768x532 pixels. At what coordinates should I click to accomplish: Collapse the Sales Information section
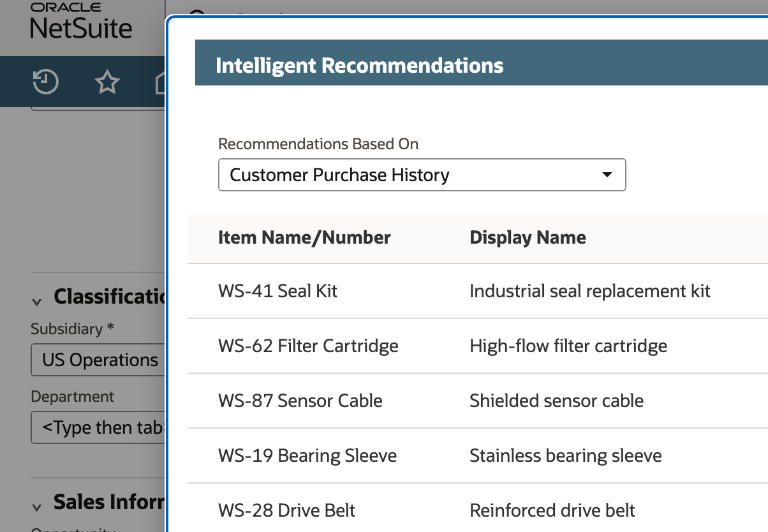coord(37,507)
